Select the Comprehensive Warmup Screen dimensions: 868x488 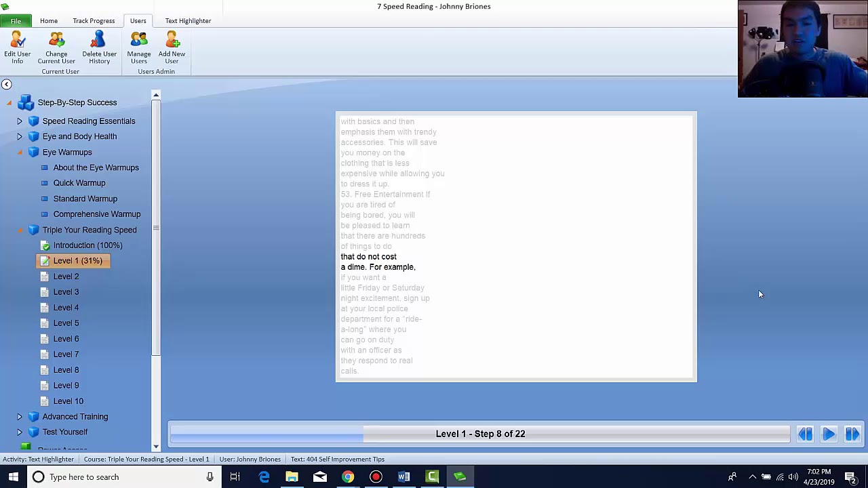point(97,214)
